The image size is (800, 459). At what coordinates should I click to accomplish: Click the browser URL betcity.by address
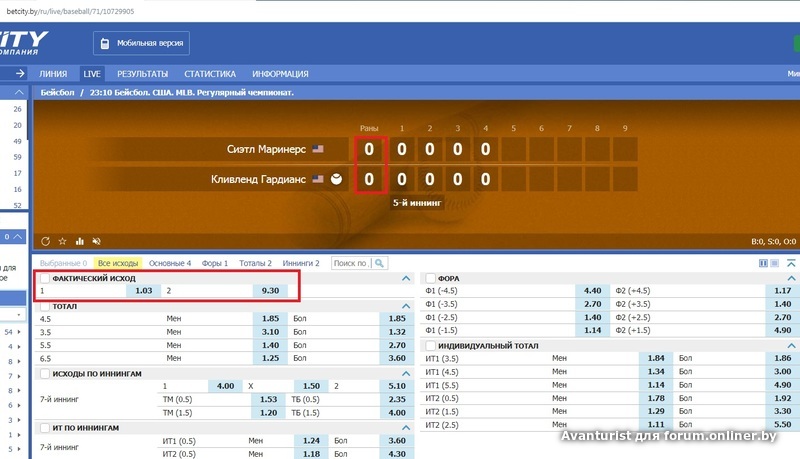pos(70,11)
